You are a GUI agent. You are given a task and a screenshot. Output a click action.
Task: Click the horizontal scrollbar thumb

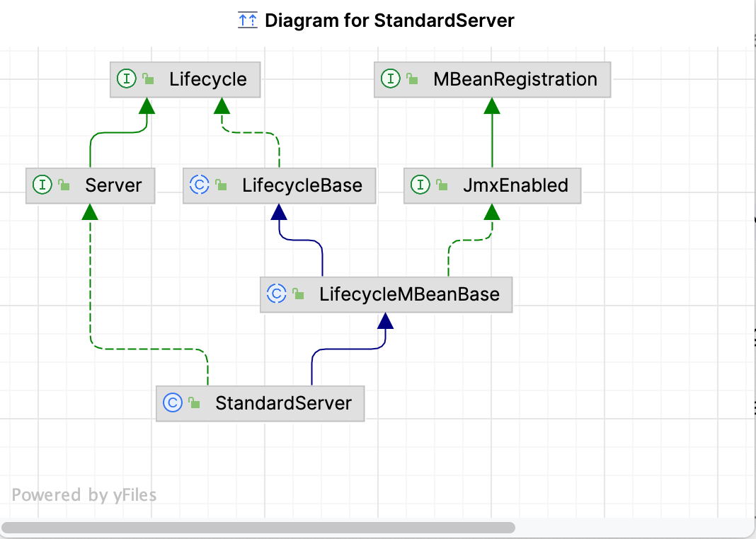[258, 528]
